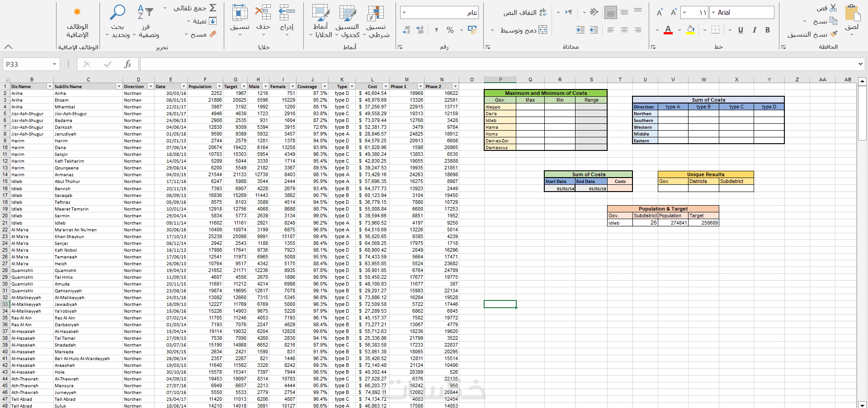This screenshot has height=408, width=868.
Task: Click the Decrease Decimal icon
Action: pos(406,30)
